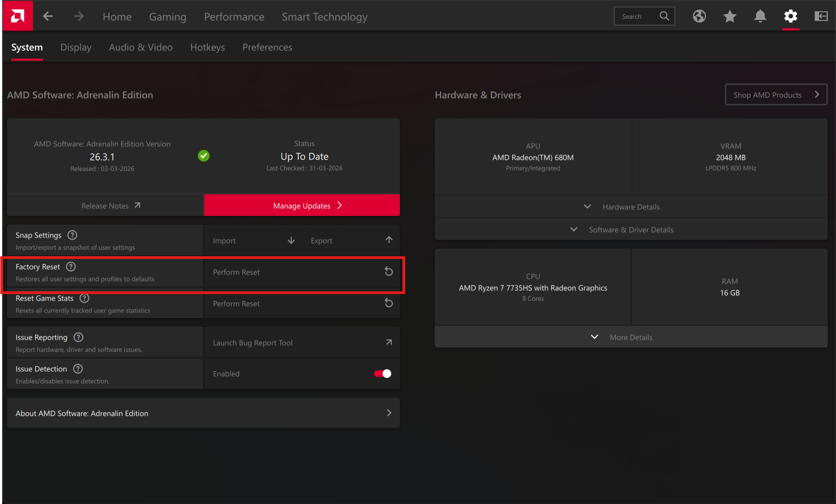The height and width of the screenshot is (504, 836).
Task: Open favorites star icon
Action: 729,17
